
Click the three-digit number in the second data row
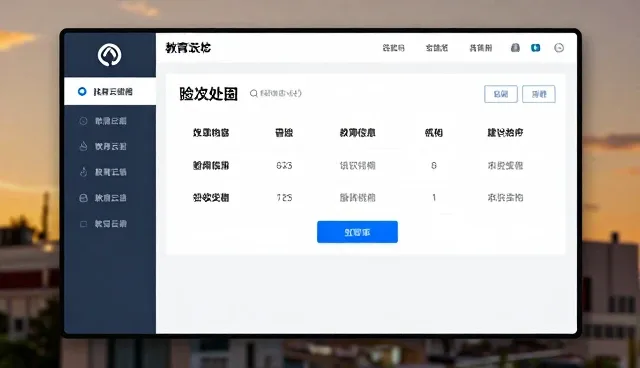coord(284,198)
